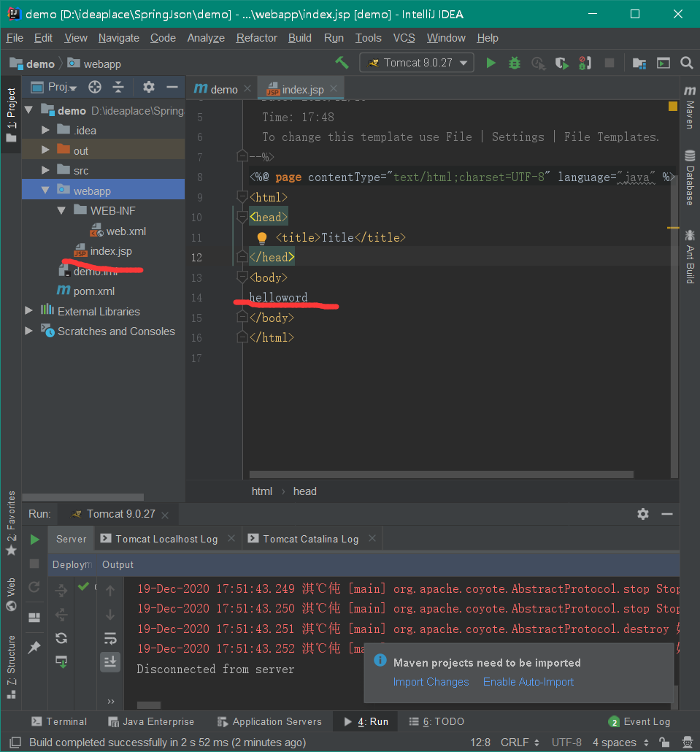Expand External Libraries node
The width and height of the screenshot is (700, 752).
28,311
